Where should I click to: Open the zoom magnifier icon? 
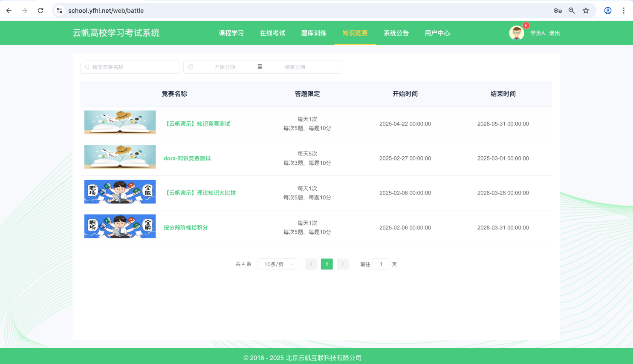(x=572, y=11)
